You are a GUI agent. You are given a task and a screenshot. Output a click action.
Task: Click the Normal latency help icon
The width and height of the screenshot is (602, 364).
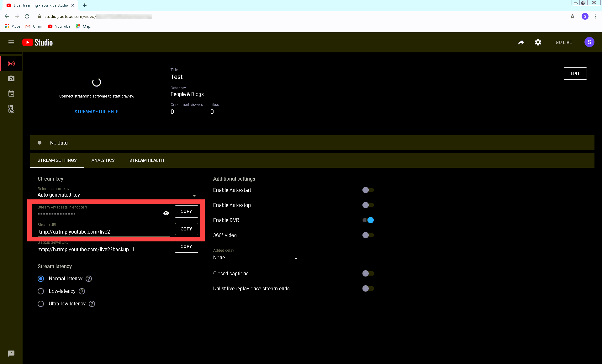pos(89,279)
